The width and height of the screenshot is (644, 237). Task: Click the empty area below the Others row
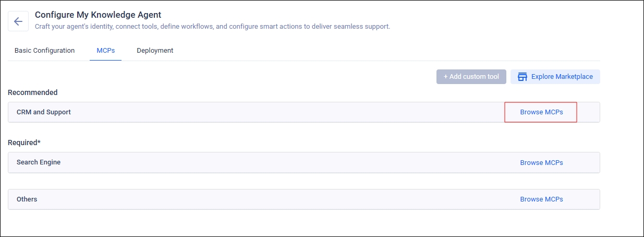tap(302, 223)
